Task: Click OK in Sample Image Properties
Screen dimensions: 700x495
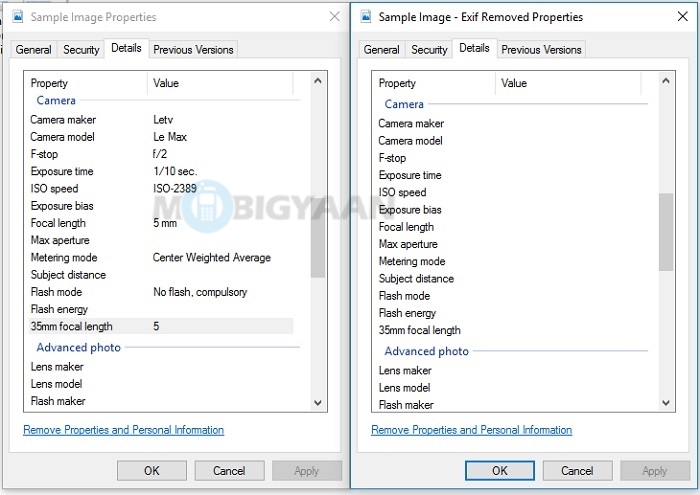Action: pos(152,471)
